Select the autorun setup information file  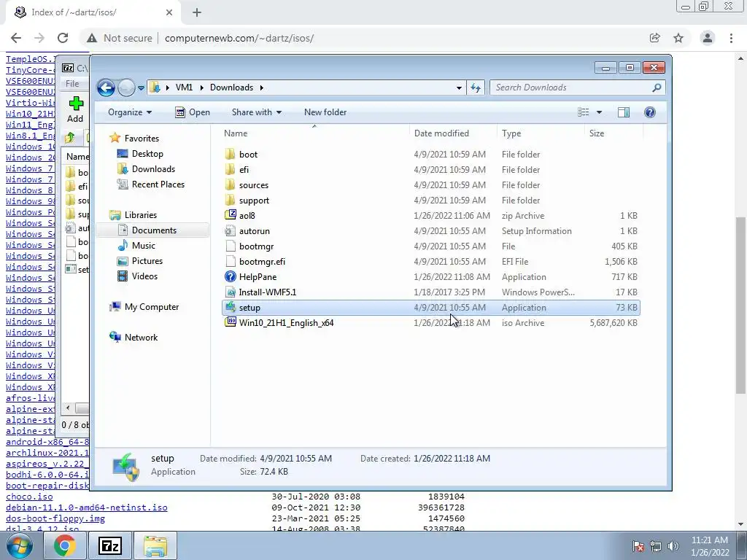(430, 231)
